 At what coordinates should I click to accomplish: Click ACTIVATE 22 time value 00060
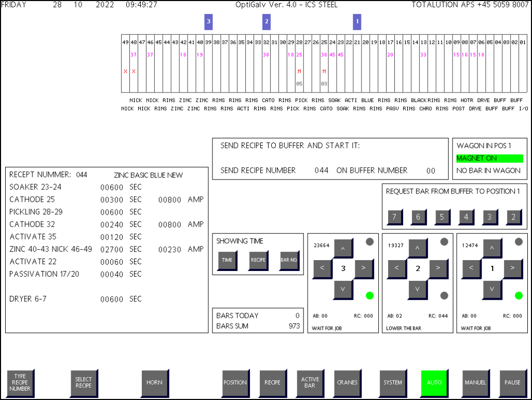[x=112, y=262]
